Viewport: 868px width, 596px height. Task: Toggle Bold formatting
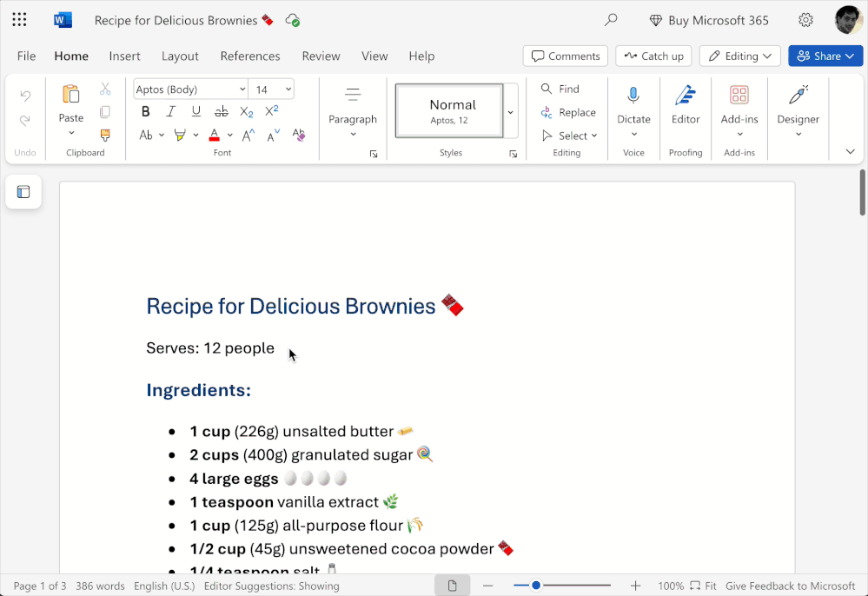(146, 111)
